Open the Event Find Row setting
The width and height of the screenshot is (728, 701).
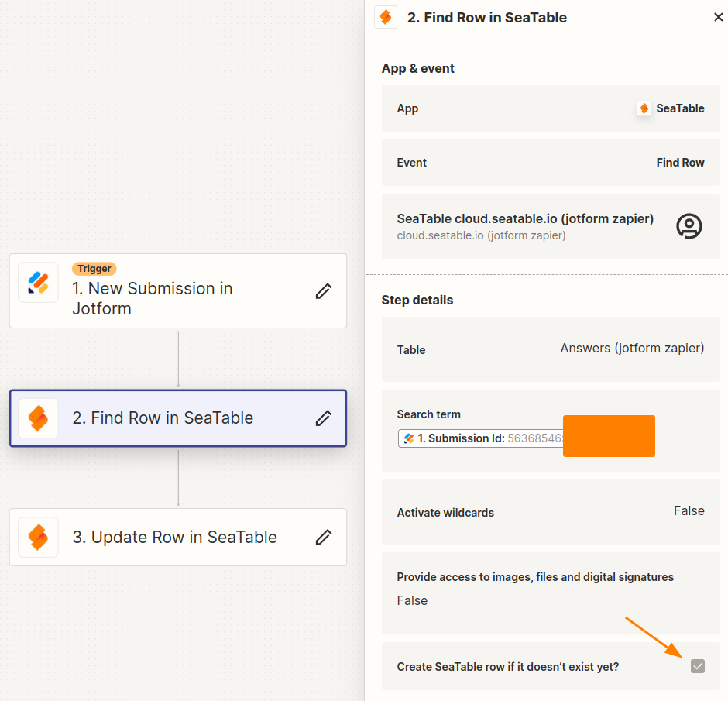pos(551,163)
